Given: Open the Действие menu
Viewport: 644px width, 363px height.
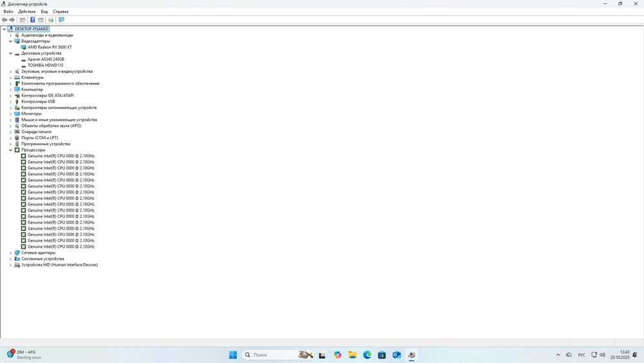Looking at the screenshot, I should 26,12.
